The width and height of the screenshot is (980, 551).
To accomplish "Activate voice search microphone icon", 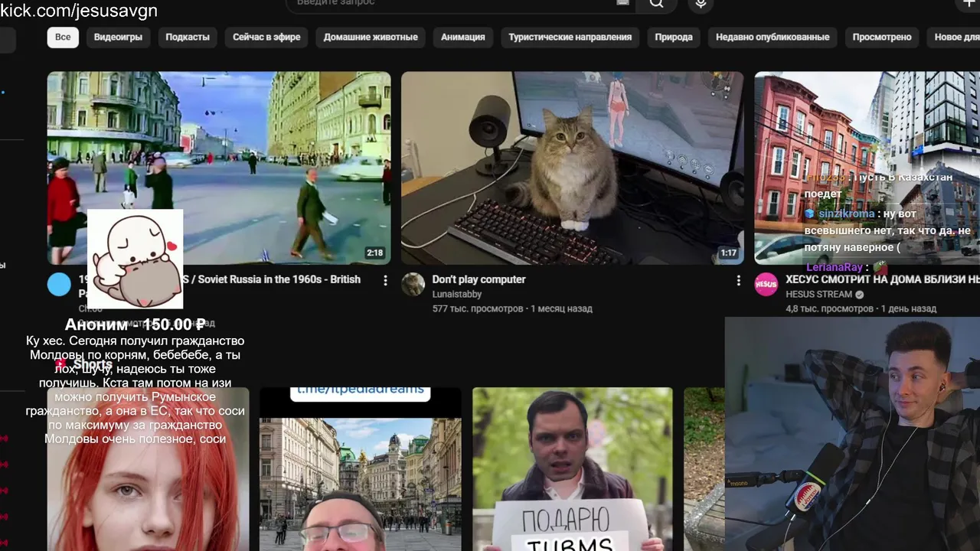I will tap(700, 4).
